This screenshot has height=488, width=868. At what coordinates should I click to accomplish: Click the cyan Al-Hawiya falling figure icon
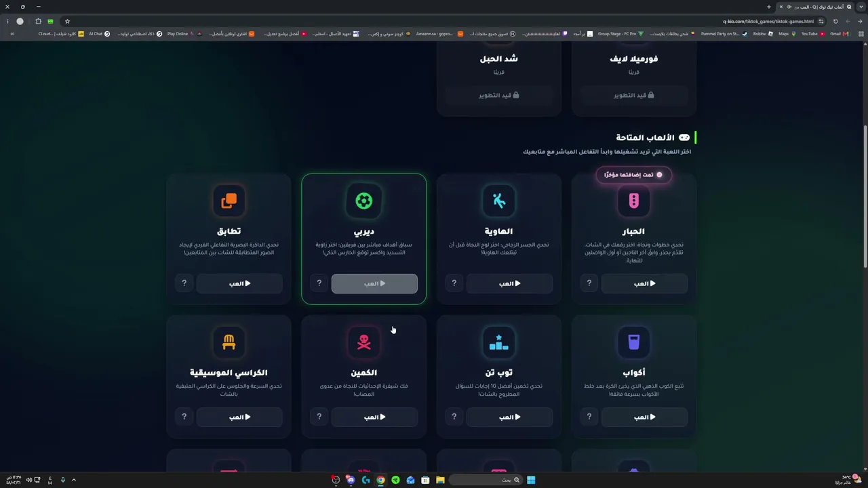pos(499,201)
